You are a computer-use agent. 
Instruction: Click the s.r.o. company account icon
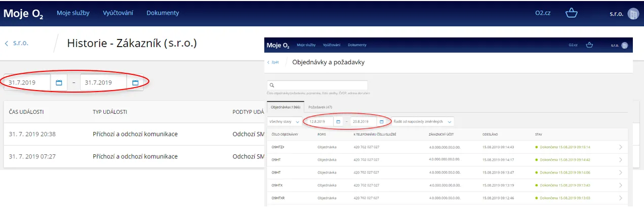(632, 14)
